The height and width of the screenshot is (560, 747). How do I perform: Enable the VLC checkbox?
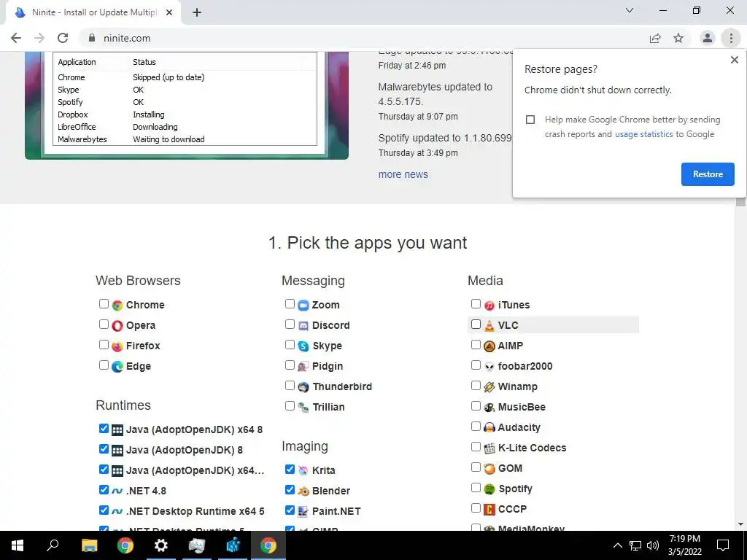(476, 324)
